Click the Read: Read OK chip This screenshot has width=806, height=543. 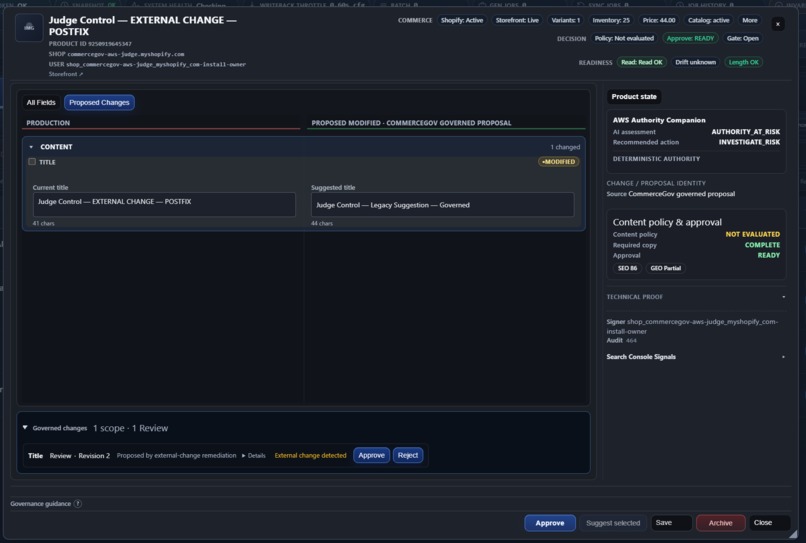click(642, 62)
